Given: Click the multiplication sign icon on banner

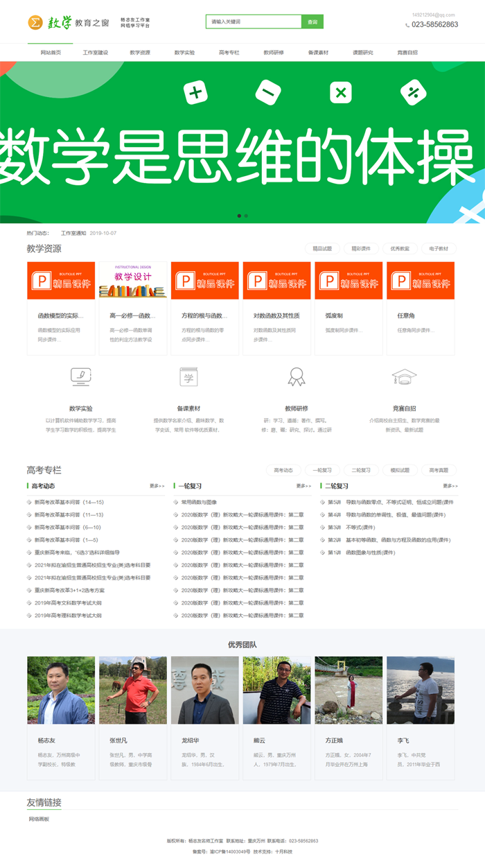Looking at the screenshot, I should 340,92.
